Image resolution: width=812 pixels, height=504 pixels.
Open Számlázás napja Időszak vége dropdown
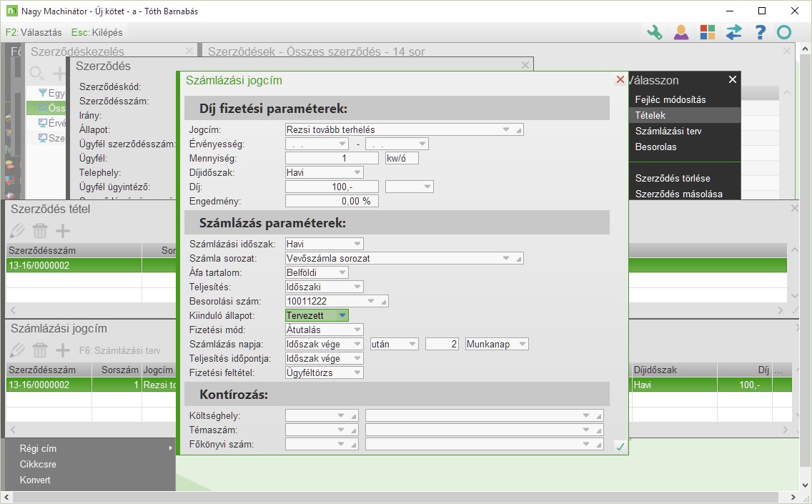click(x=357, y=344)
